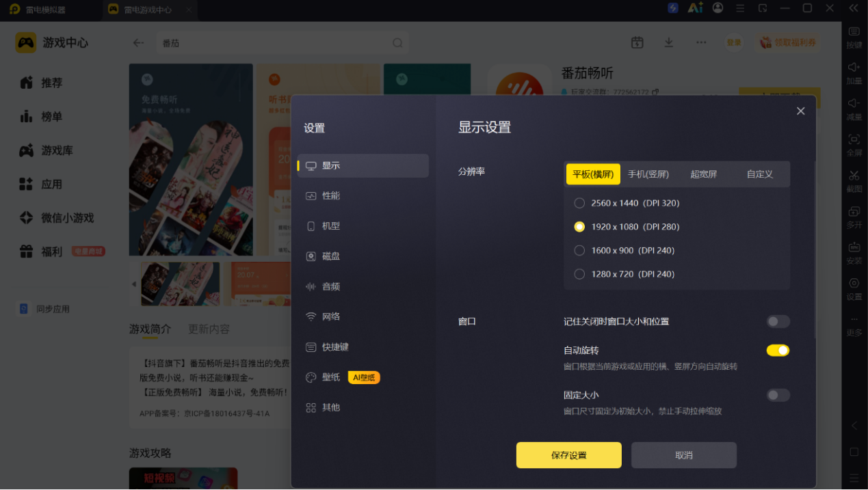
Task: Open the 按键 keymapping tool in sidebar
Action: tap(854, 38)
